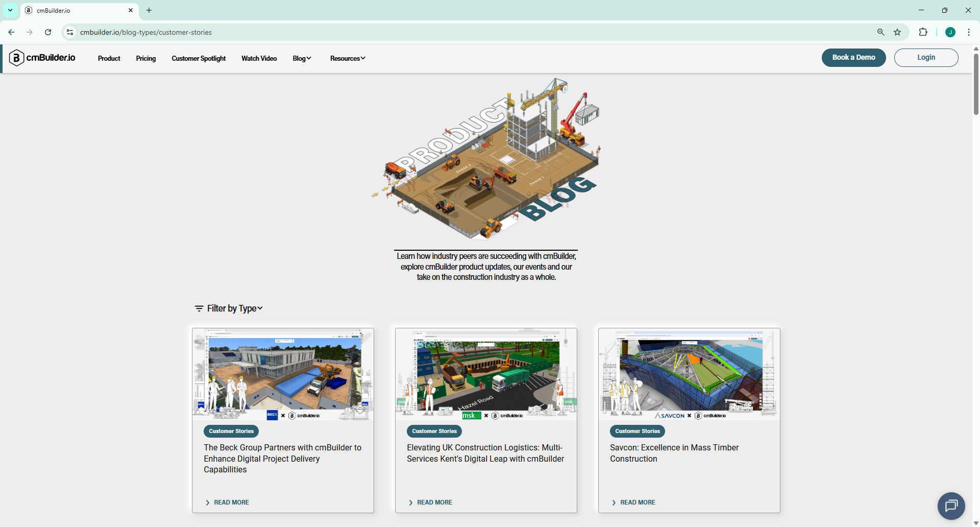The image size is (980, 527).
Task: Expand the Filter by Type dropdown
Action: (235, 308)
